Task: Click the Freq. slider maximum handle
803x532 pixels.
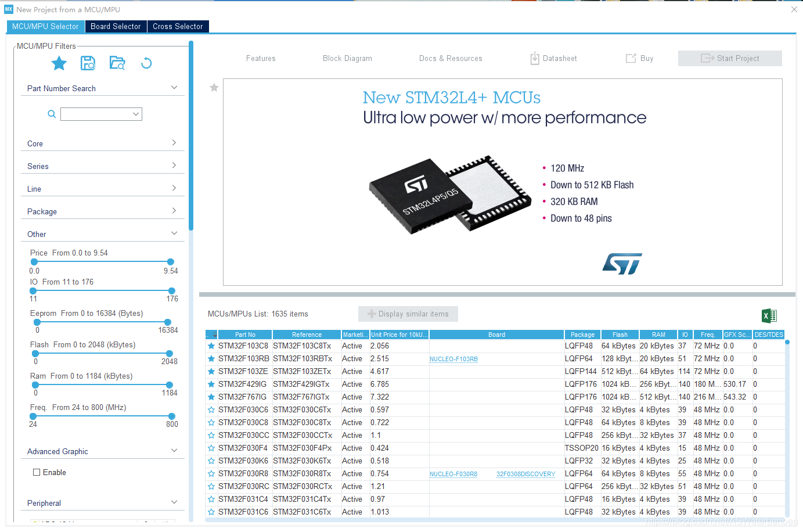Action: coord(172,416)
